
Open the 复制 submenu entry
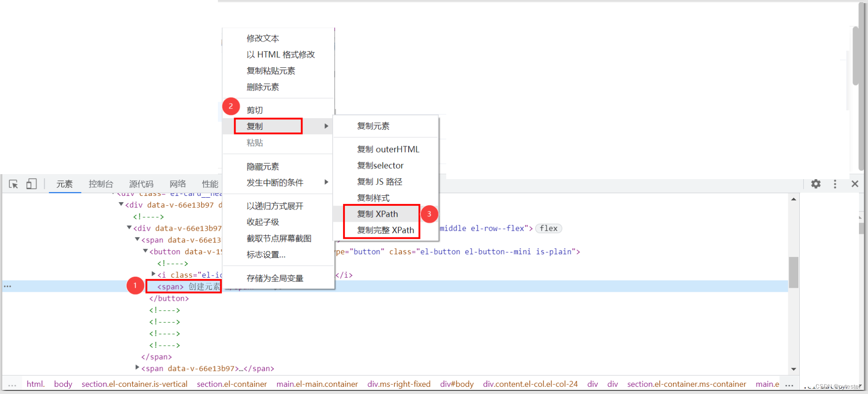[x=278, y=126]
